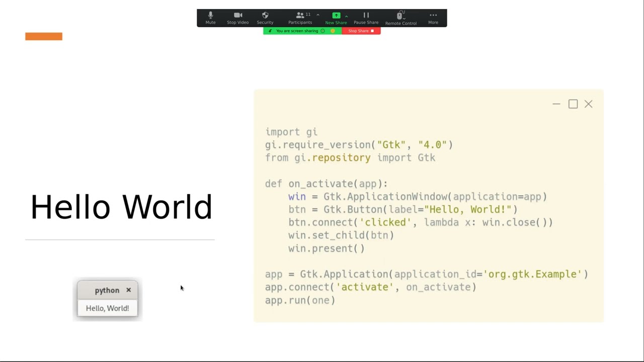Click the yellow shield icon in sharing bar
644x362 pixels.
point(333,31)
